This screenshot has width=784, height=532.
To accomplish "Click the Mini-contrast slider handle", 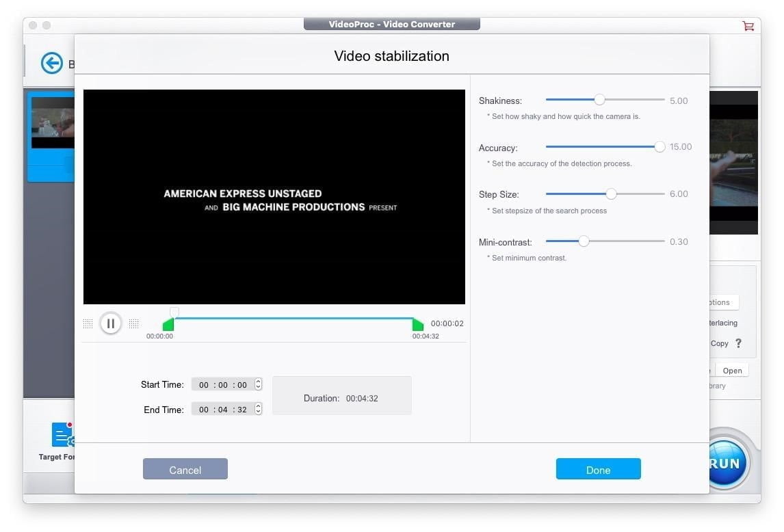I will 584,241.
